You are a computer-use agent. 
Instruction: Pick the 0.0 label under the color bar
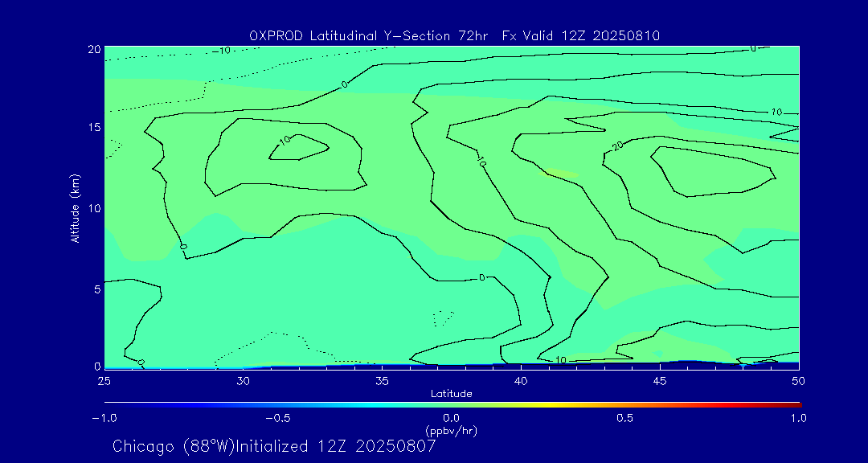click(451, 418)
